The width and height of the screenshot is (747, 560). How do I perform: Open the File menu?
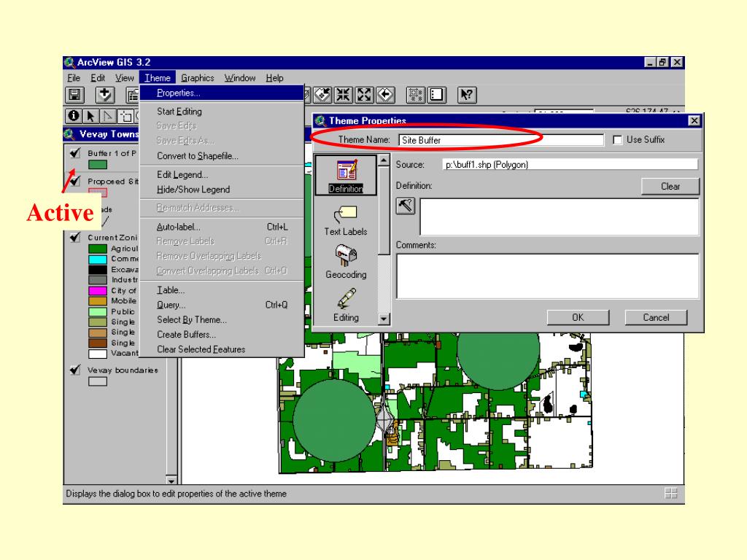pos(74,78)
